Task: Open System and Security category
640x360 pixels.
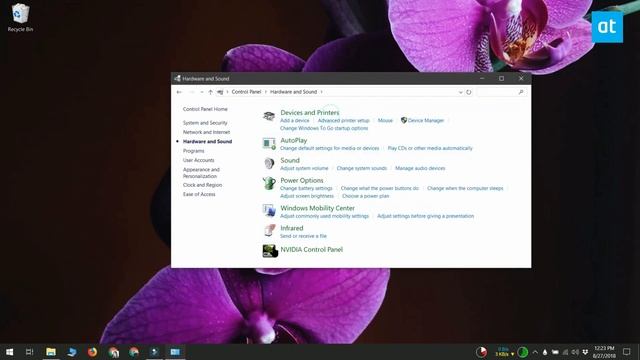Action: click(205, 123)
